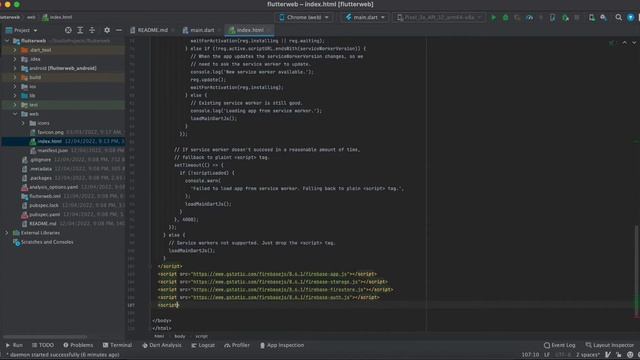The height and width of the screenshot is (360, 640).
Task: Open the Run tool window
Action: click(14, 345)
